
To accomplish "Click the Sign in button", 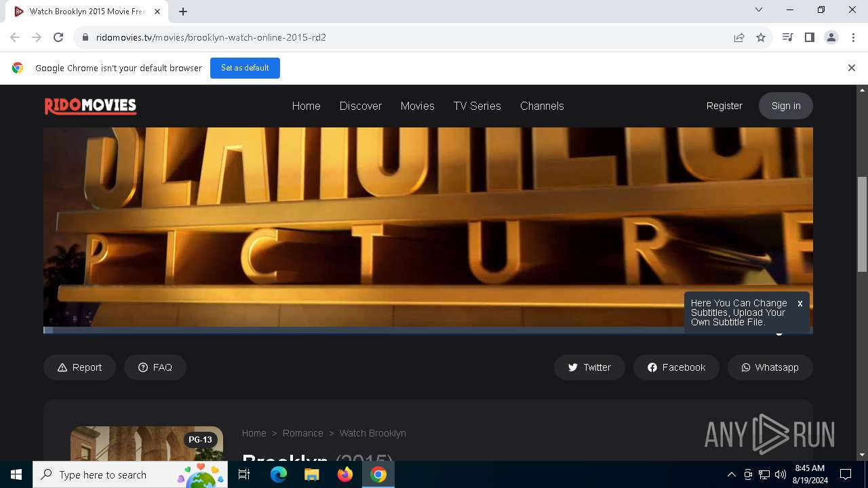I will pyautogui.click(x=786, y=106).
